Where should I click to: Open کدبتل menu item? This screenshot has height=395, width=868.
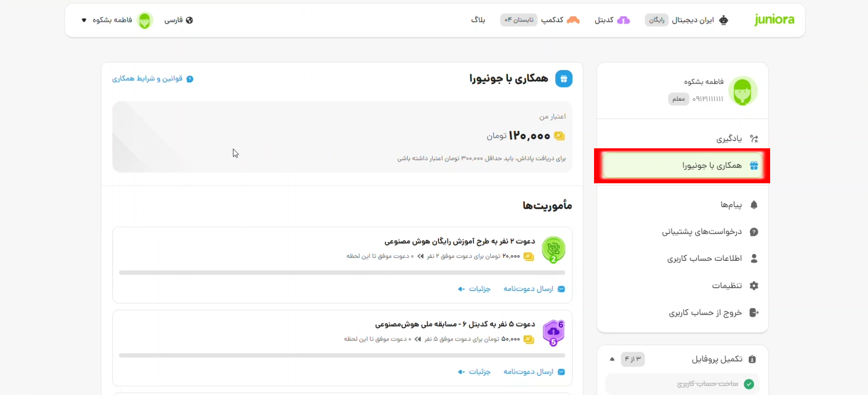604,20
